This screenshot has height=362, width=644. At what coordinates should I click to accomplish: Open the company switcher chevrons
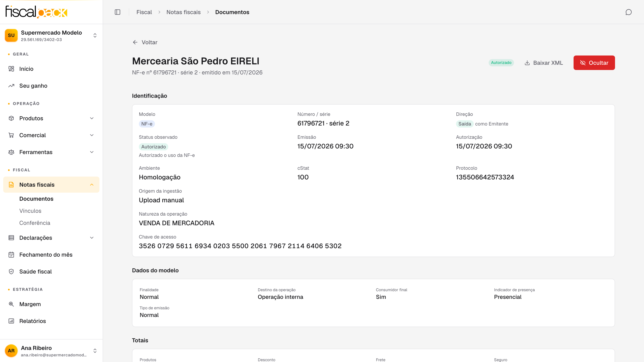95,35
